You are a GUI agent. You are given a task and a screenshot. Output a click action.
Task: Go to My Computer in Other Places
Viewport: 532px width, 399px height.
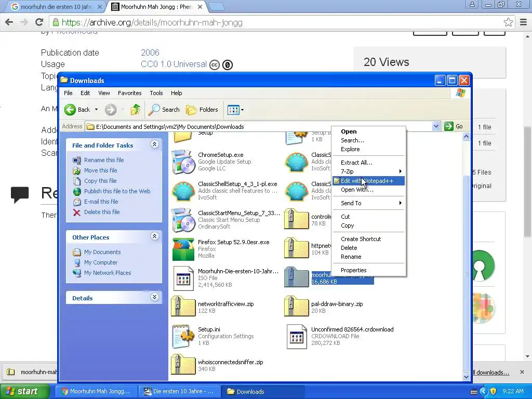pyautogui.click(x=101, y=262)
